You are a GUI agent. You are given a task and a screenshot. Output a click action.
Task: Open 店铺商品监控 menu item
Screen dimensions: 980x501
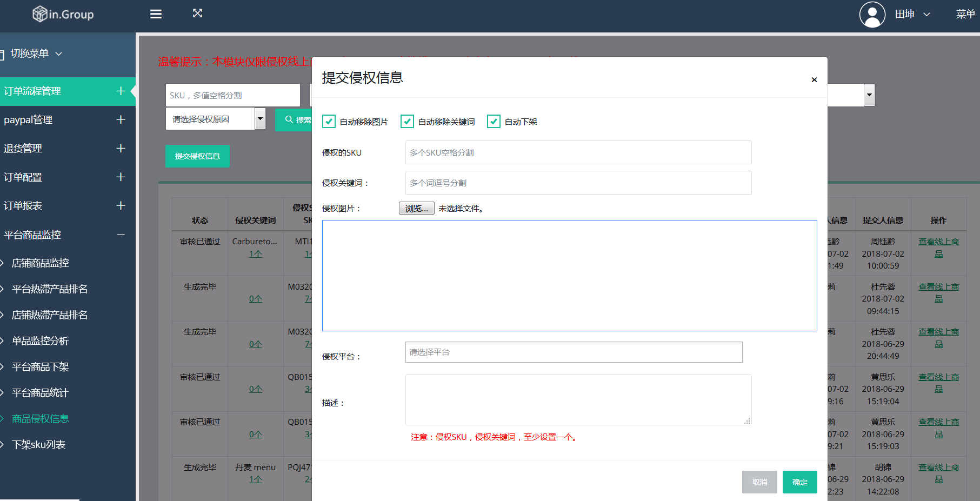tap(41, 263)
